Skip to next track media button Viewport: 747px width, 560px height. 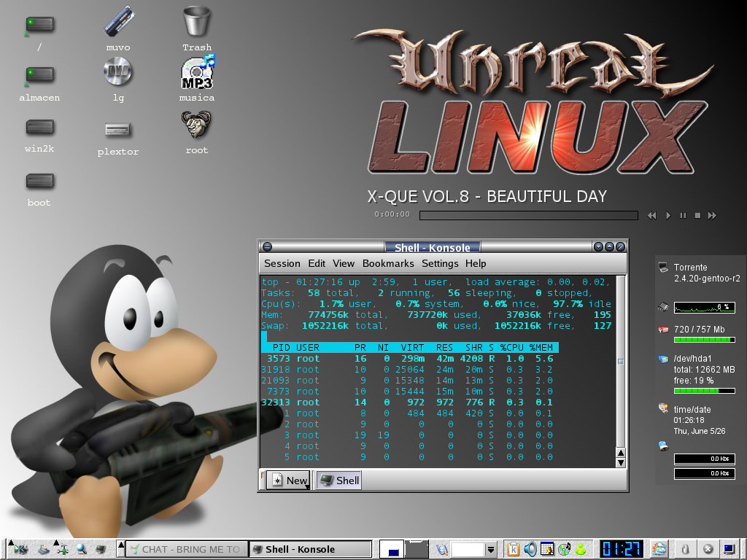point(712,216)
